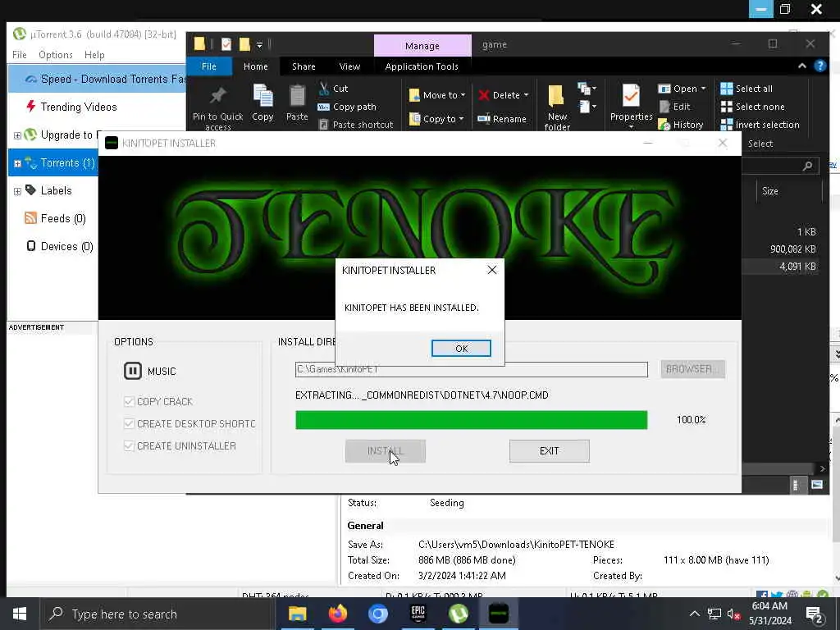Click the Edit ribbon item
Viewport: 840px width, 630px height.
coord(675,107)
